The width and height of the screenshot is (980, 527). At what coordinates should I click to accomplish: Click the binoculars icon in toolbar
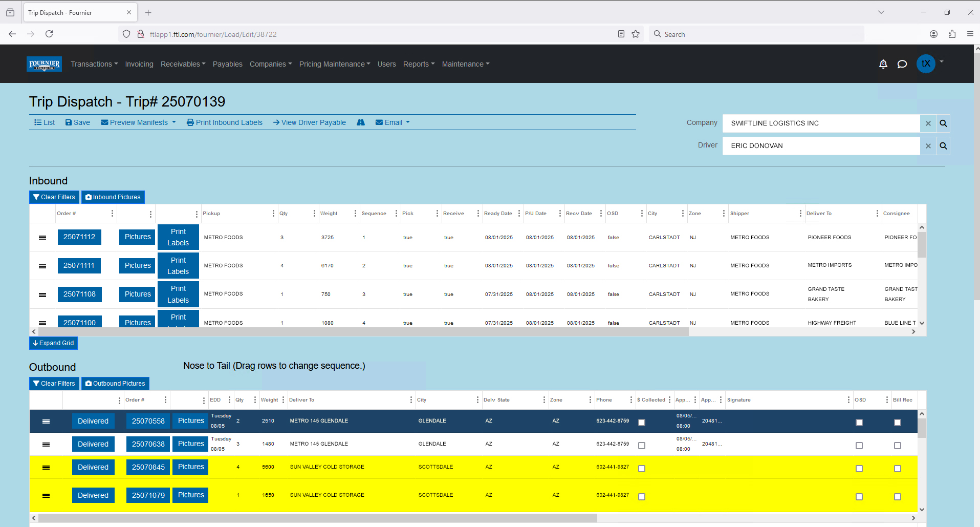click(361, 122)
